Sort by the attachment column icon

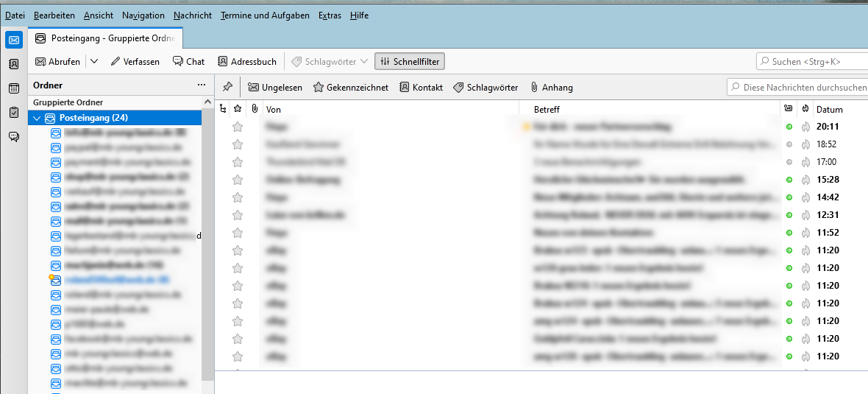pyautogui.click(x=254, y=109)
